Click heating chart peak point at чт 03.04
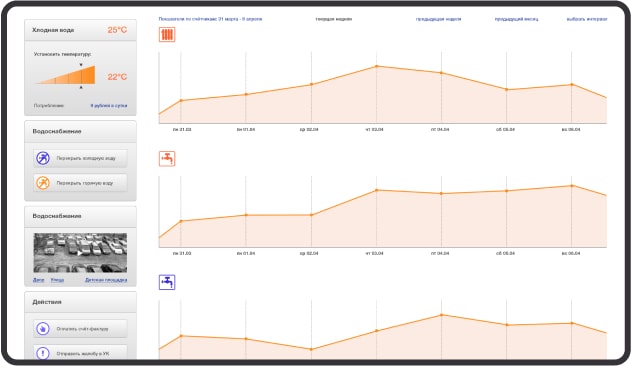 point(377,66)
